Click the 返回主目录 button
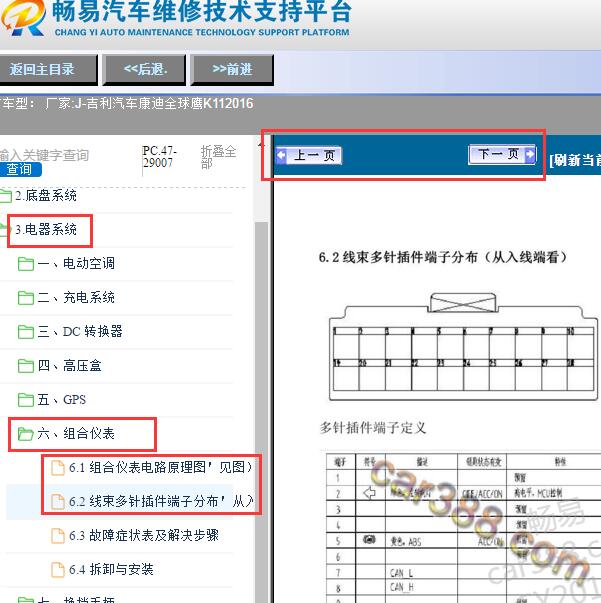 click(48, 70)
